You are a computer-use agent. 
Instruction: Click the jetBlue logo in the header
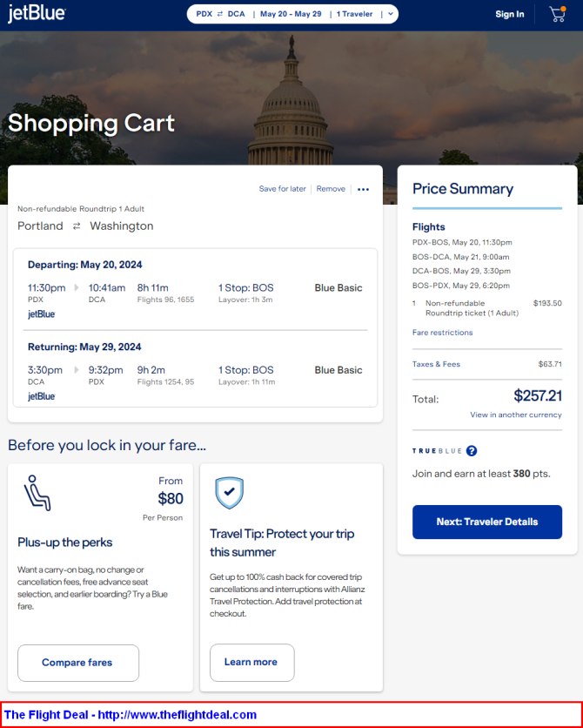tap(37, 14)
